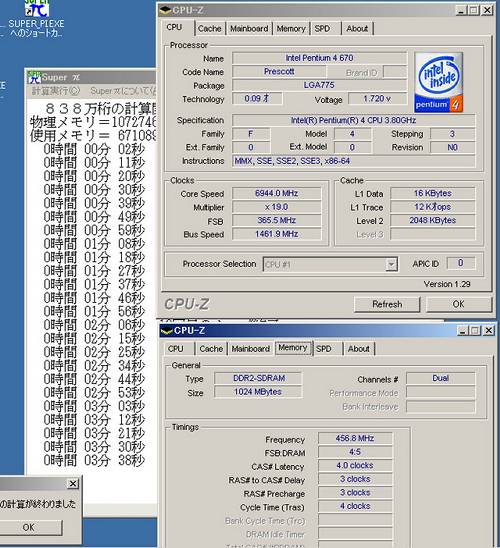Select Memory tab in upper CPU-Z window
Image resolution: width=500 pixels, height=548 pixels.
(291, 29)
